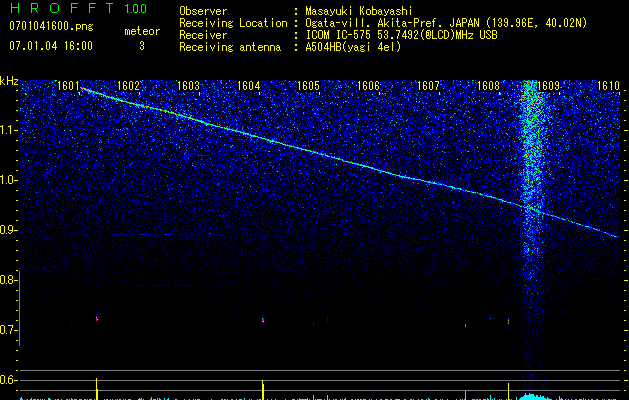Select the ICOM IC-575 receiver text

[x=401, y=35]
